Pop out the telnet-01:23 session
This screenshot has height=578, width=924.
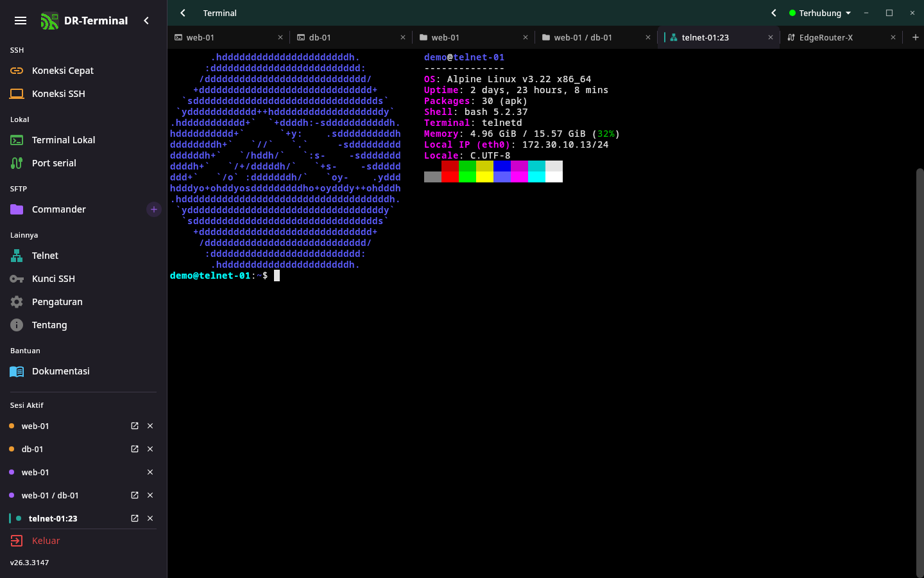tap(135, 518)
